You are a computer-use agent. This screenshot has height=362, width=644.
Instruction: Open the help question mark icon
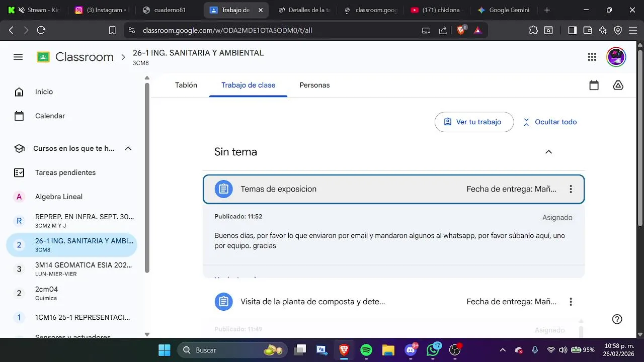coord(617,319)
